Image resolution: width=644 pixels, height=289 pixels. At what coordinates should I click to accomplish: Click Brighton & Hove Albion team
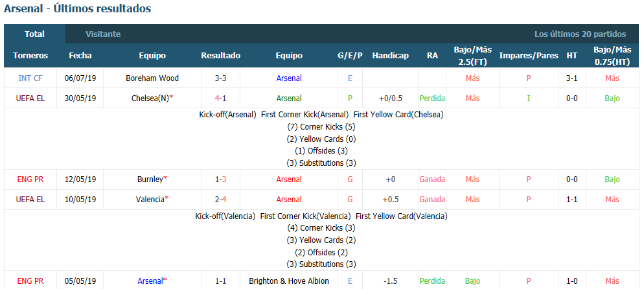pyautogui.click(x=289, y=281)
